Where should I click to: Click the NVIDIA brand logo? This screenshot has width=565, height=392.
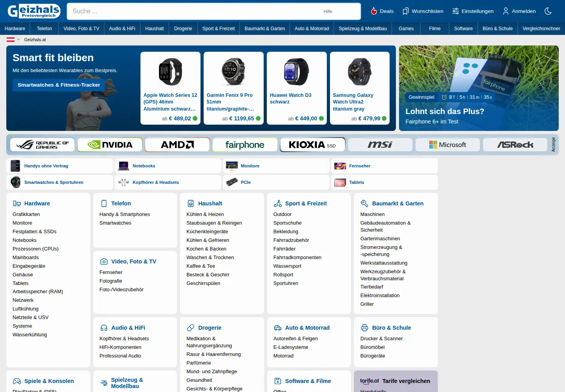(110, 145)
